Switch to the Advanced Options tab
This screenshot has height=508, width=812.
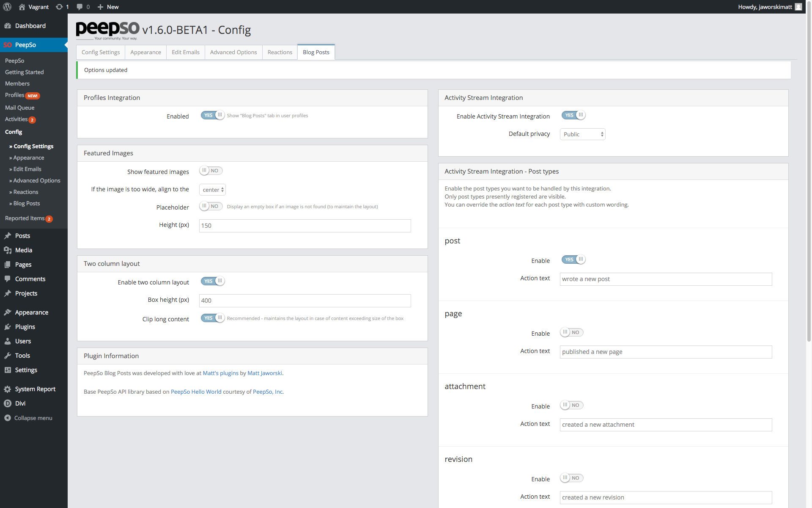pyautogui.click(x=233, y=52)
